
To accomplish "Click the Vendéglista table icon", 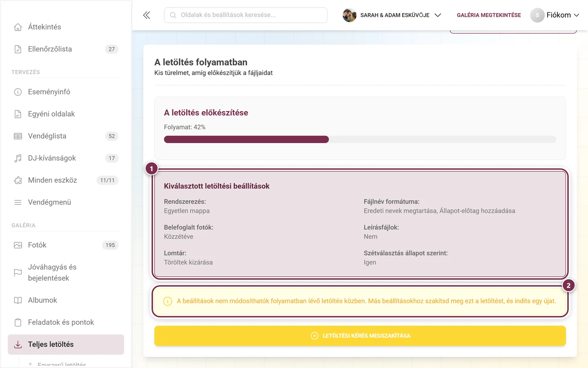I will 18,136.
